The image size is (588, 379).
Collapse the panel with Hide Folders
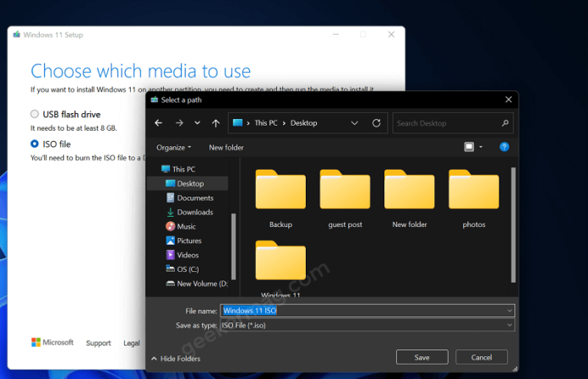click(174, 359)
